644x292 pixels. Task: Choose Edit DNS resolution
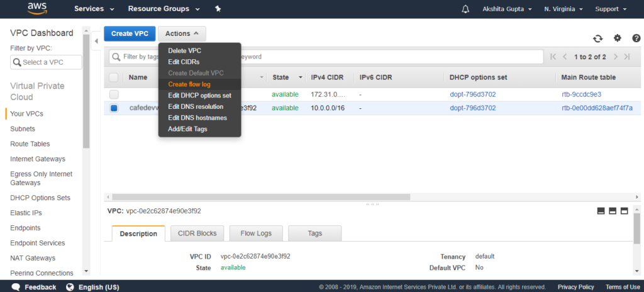tap(196, 106)
